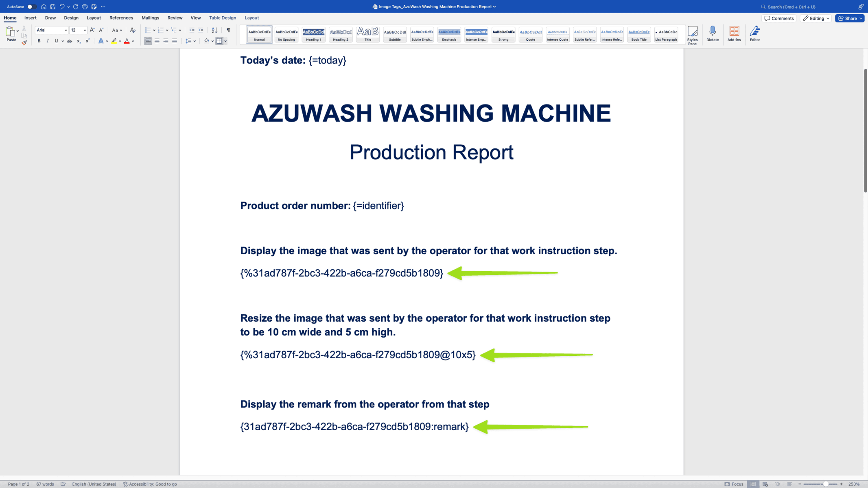The image size is (868, 488).
Task: Click the Share button
Action: pos(849,18)
